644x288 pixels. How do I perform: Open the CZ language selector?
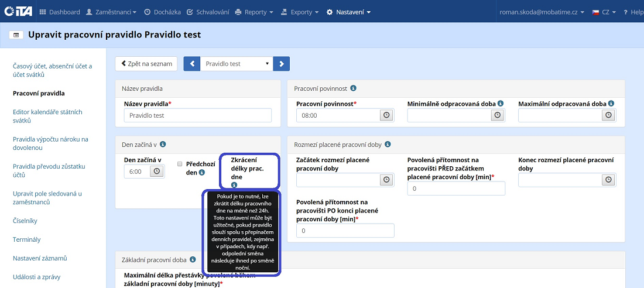602,12
